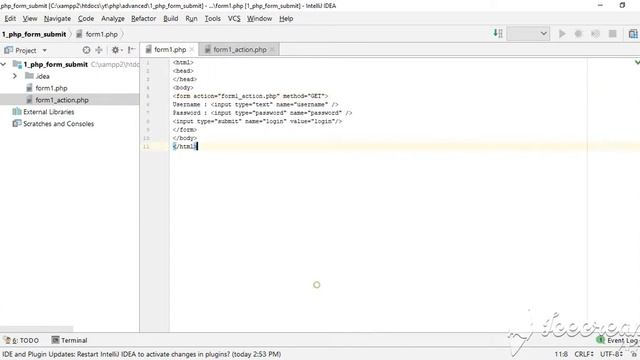Open the Terminal tool window
The width and height of the screenshot is (640, 360).
(69, 340)
